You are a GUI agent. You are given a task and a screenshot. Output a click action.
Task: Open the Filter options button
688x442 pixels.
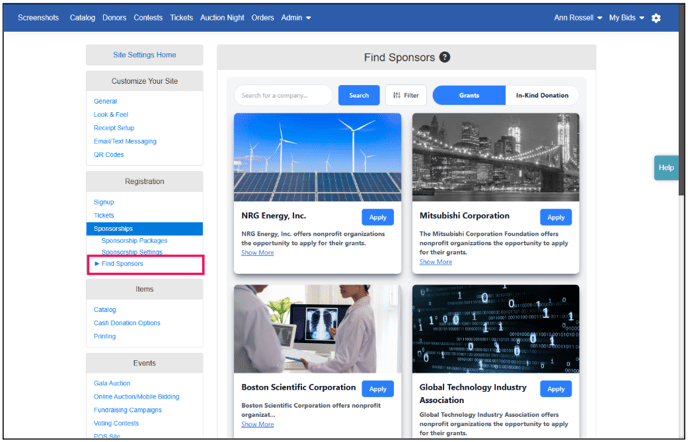pyautogui.click(x=406, y=95)
